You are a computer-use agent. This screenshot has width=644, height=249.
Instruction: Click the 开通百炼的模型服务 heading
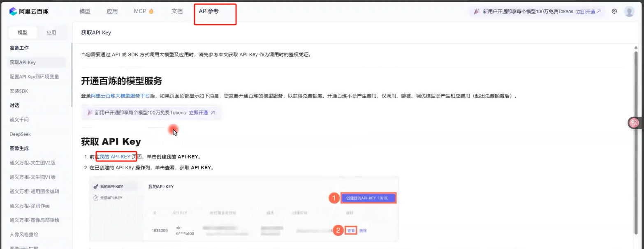(121, 81)
